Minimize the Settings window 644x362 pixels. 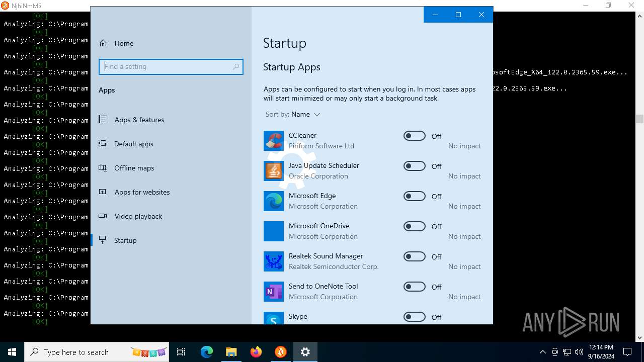pyautogui.click(x=435, y=15)
